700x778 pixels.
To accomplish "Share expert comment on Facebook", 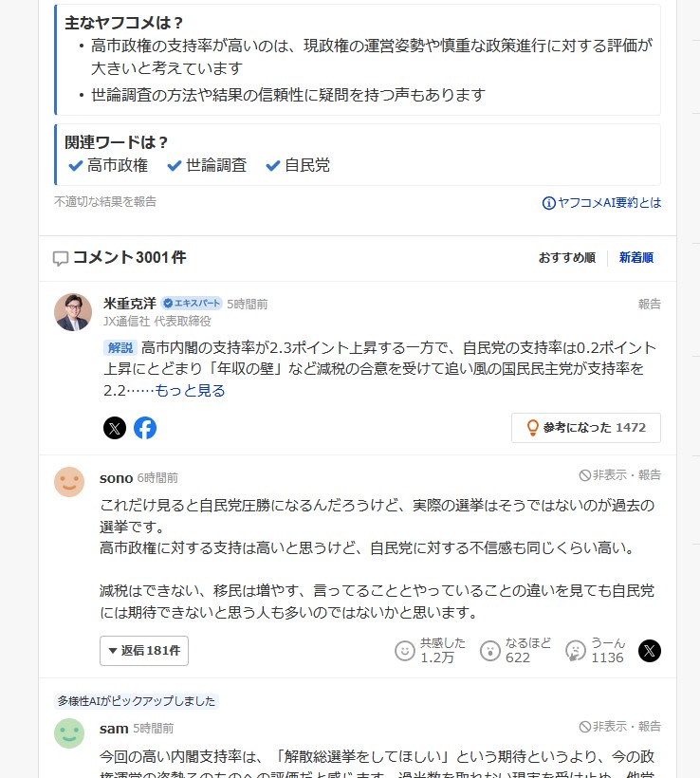I will click(145, 428).
